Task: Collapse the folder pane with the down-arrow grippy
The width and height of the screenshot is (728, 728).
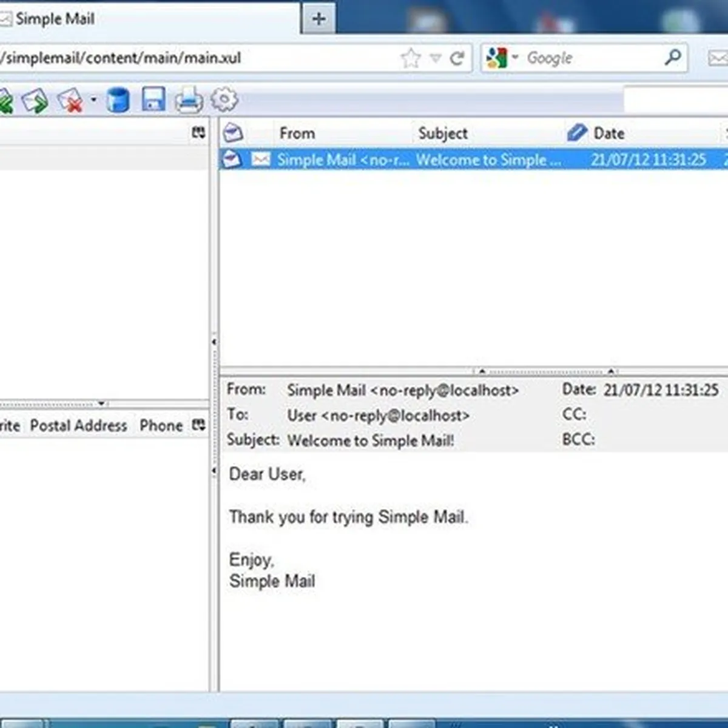Action: tap(102, 403)
